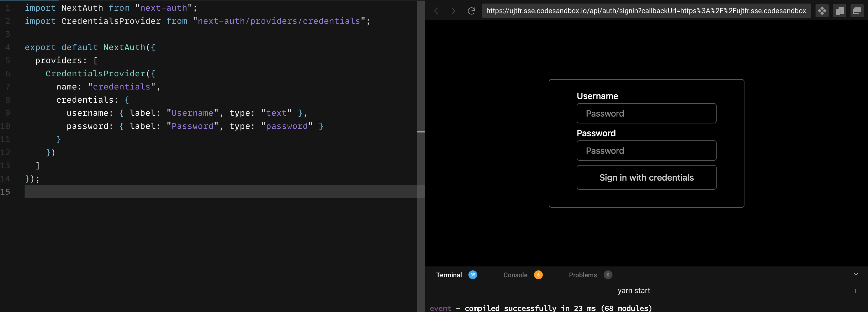Select the yarn start terminal
The height and width of the screenshot is (312, 868).
coord(634,291)
